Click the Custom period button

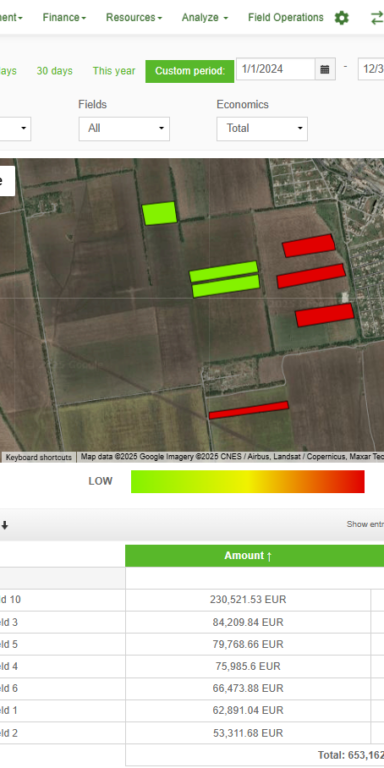click(x=190, y=71)
